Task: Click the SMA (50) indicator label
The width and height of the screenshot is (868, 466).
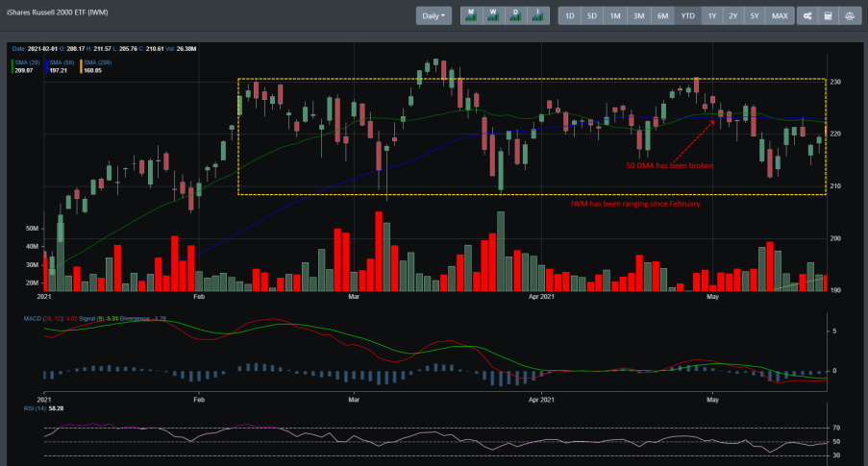Action: (x=62, y=62)
